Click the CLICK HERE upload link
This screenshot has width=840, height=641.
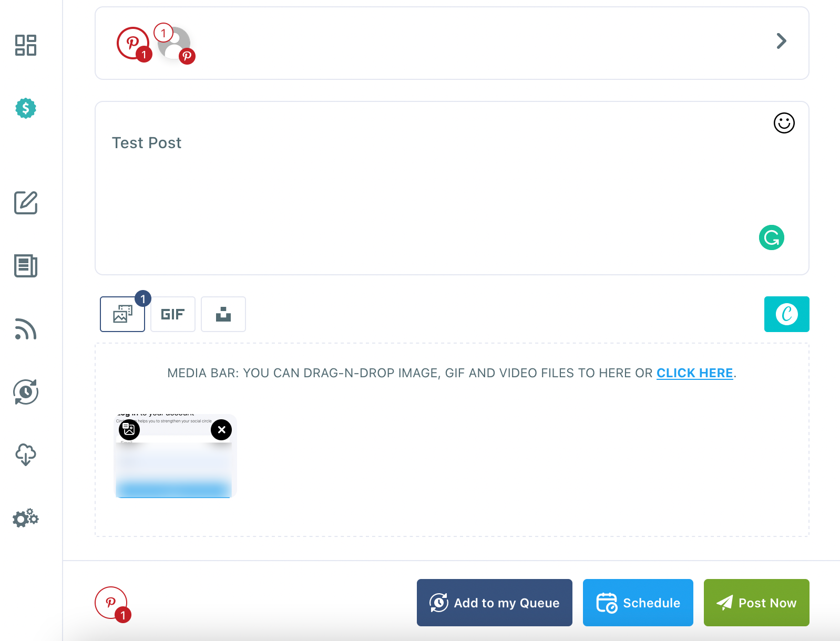pos(694,373)
